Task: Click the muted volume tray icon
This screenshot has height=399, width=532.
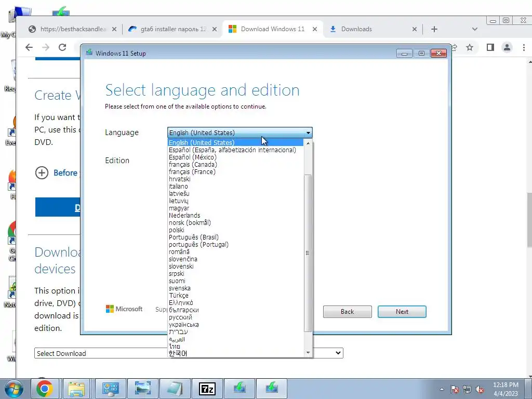Action: point(480,389)
